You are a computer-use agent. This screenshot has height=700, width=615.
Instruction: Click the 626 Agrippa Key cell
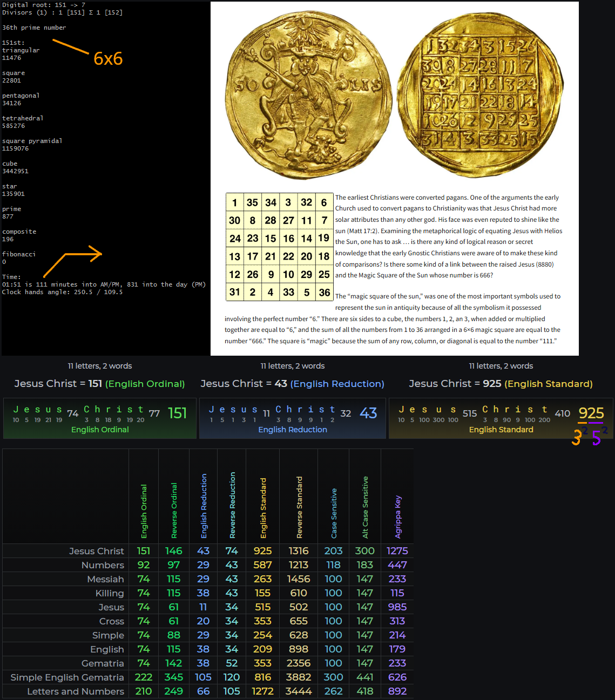coord(397,677)
